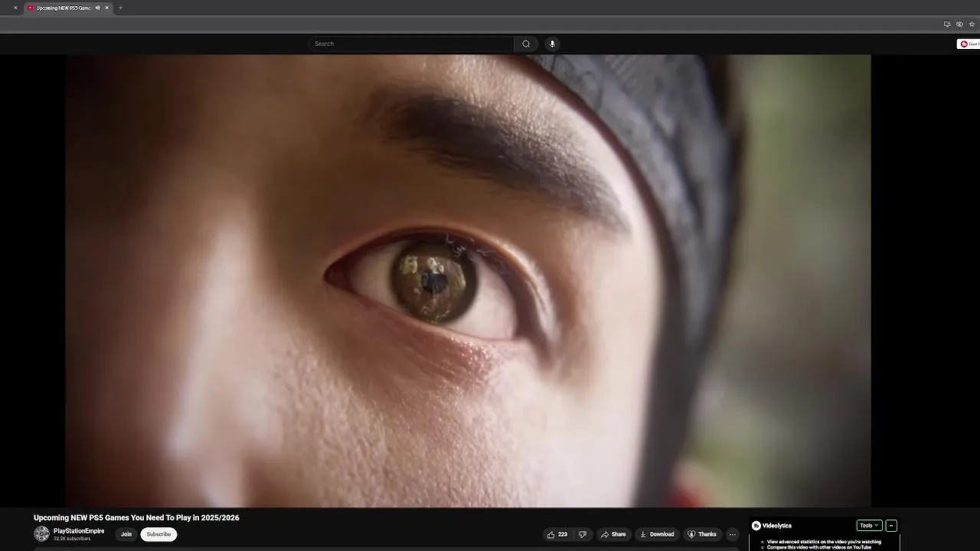Viewport: 980px width, 551px height.
Task: Like the video using the thumbs-up button
Action: (557, 534)
